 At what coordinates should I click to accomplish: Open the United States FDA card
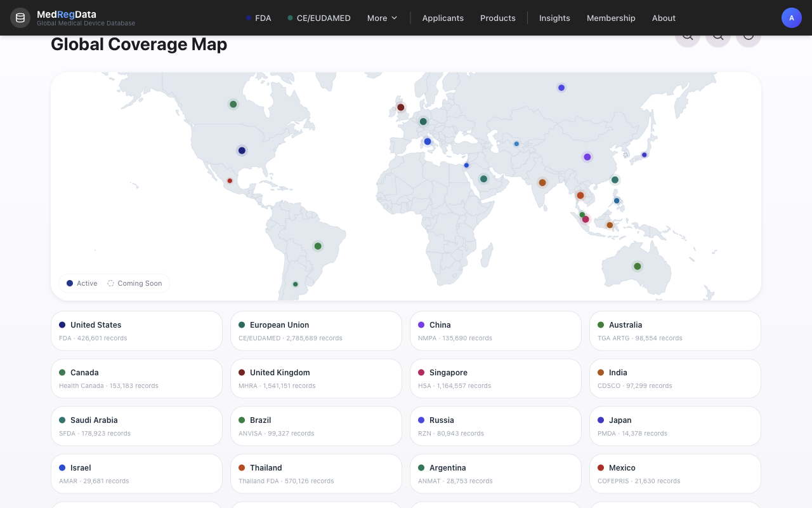[137, 331]
